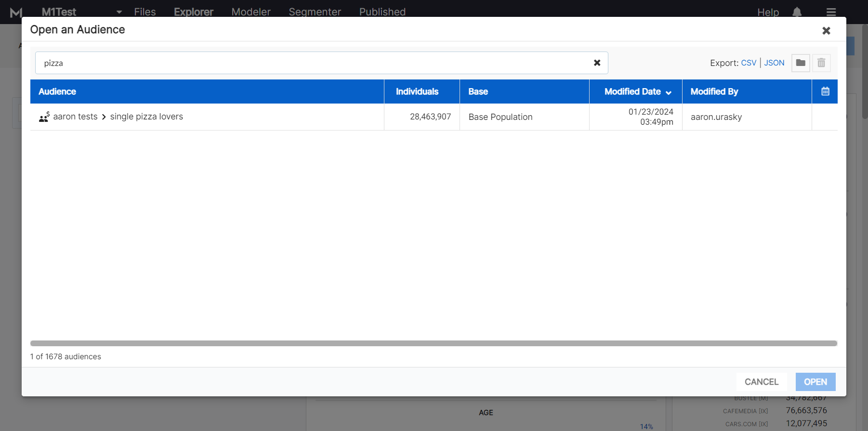Go to the Published tab

[x=382, y=12]
